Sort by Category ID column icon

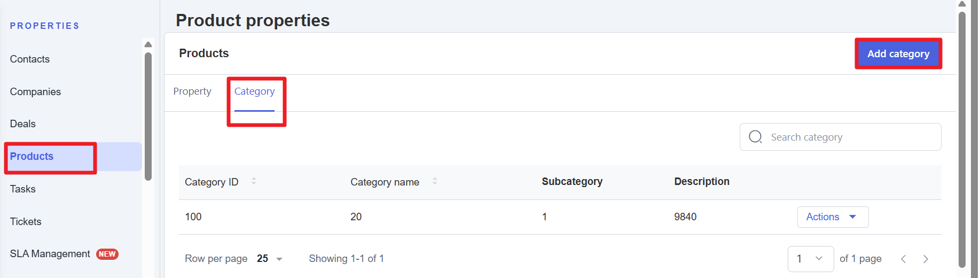click(254, 181)
